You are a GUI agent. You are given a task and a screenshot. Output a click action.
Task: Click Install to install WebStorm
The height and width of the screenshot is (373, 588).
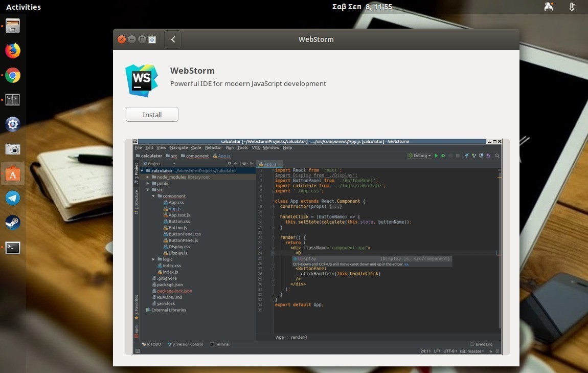152,114
